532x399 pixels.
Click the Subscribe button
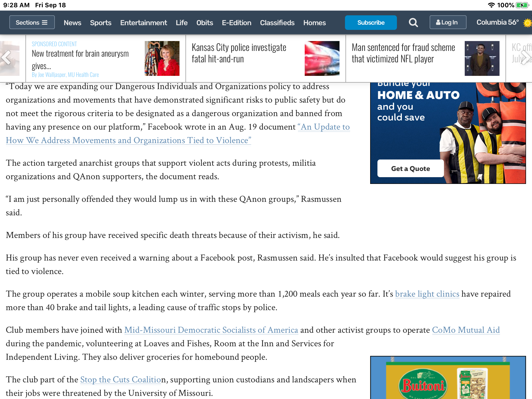[371, 23]
